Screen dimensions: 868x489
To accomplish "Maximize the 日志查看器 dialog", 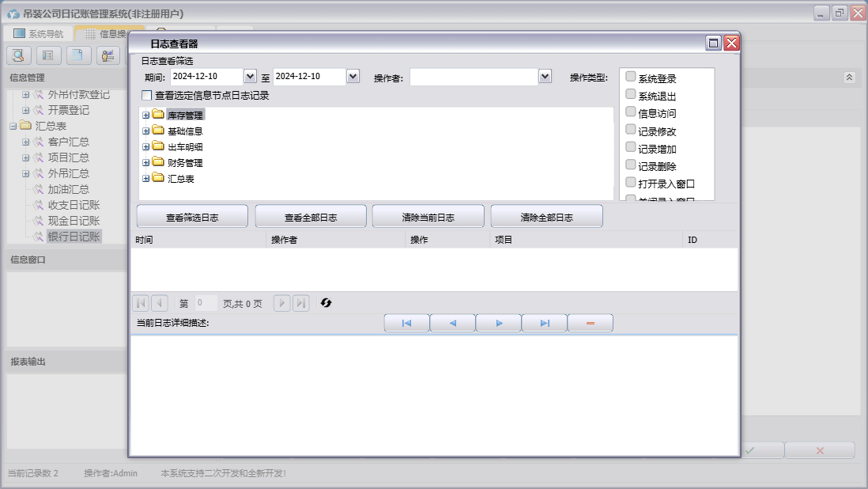I will pos(714,44).
